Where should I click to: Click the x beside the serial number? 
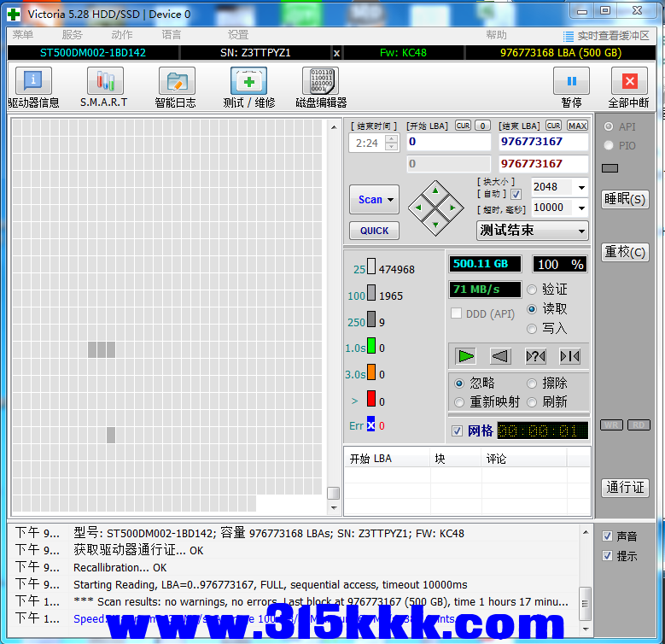coord(336,53)
